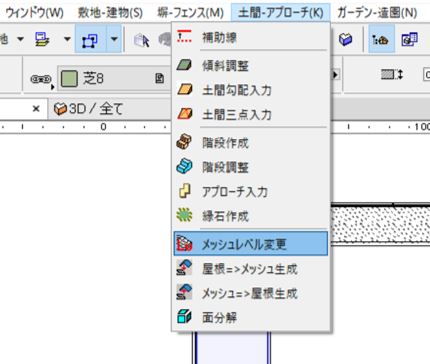Choose 階段調整 blue stairs icon
The image size is (430, 364).
184,167
